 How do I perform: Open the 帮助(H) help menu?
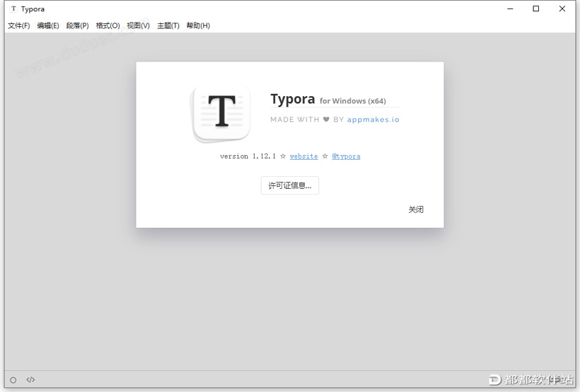[x=198, y=25]
